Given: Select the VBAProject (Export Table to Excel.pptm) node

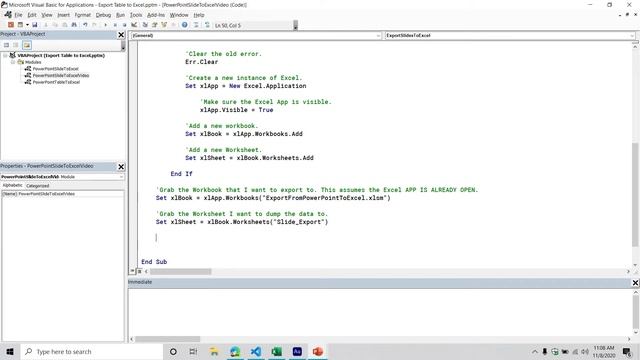Looking at the screenshot, I should click(x=61, y=55).
